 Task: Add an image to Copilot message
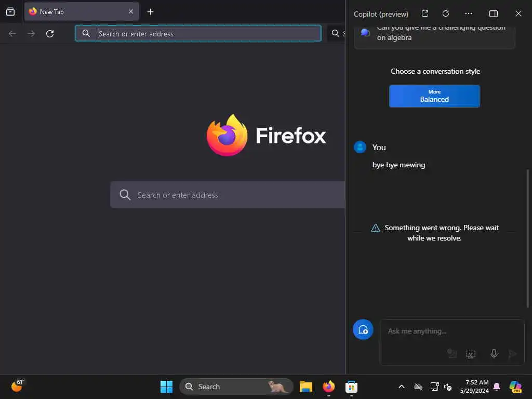[x=451, y=354]
